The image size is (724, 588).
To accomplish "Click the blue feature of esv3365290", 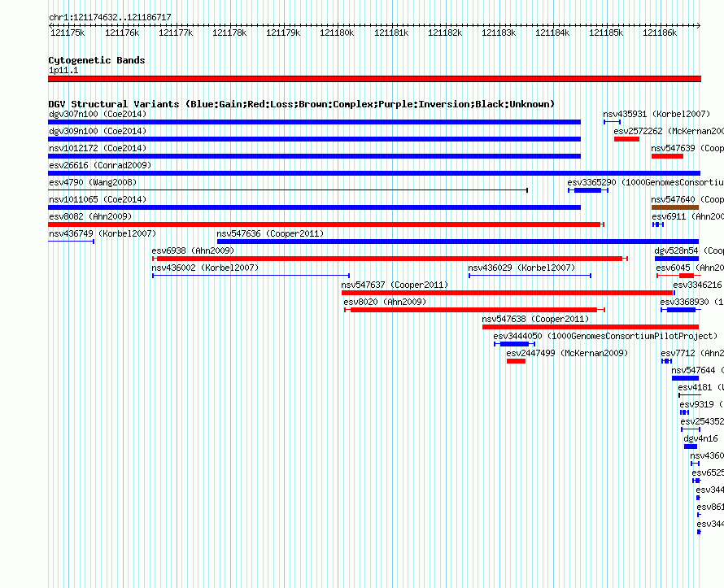I will pos(588,190).
